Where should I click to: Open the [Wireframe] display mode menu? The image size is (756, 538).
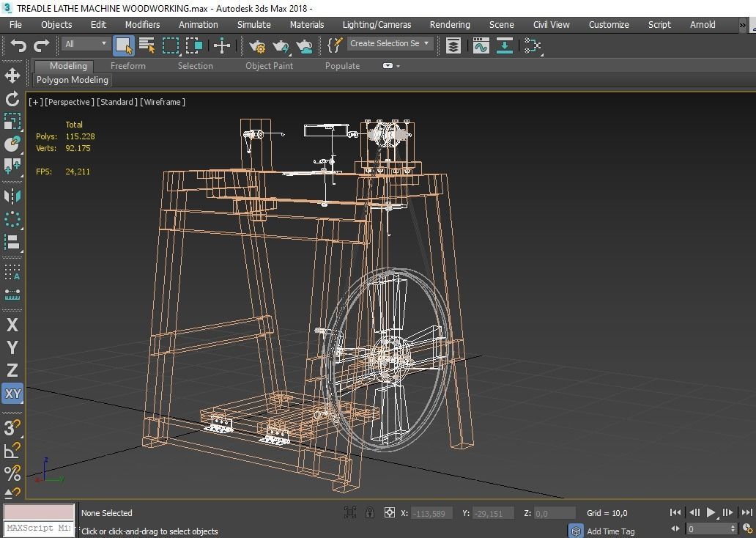click(x=163, y=102)
